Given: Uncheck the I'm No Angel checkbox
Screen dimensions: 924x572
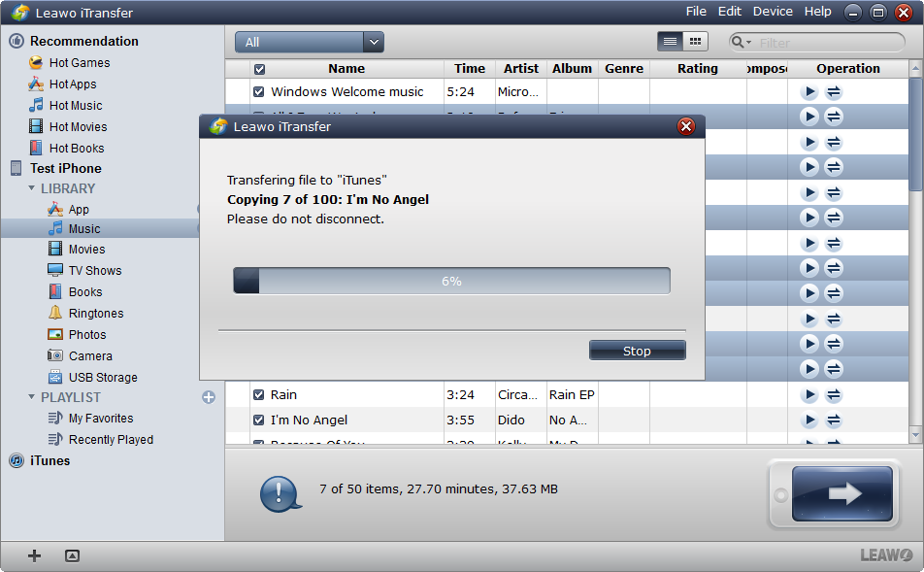Looking at the screenshot, I should tap(258, 420).
